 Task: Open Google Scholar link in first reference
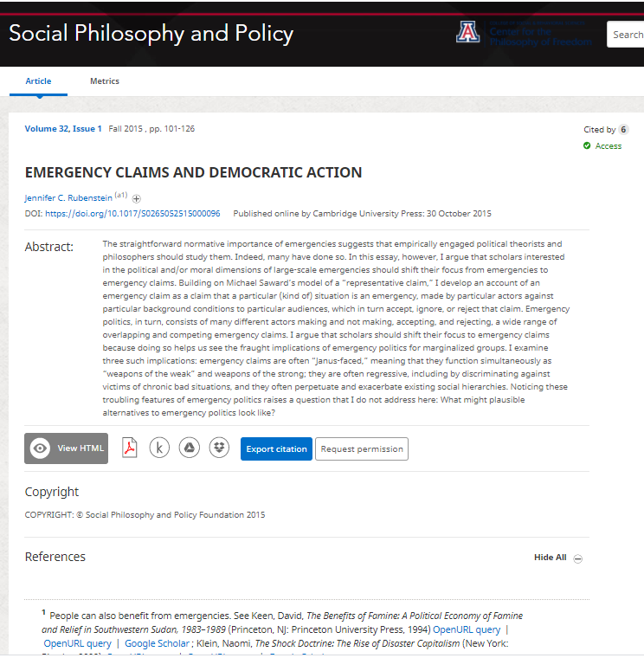[x=157, y=643]
